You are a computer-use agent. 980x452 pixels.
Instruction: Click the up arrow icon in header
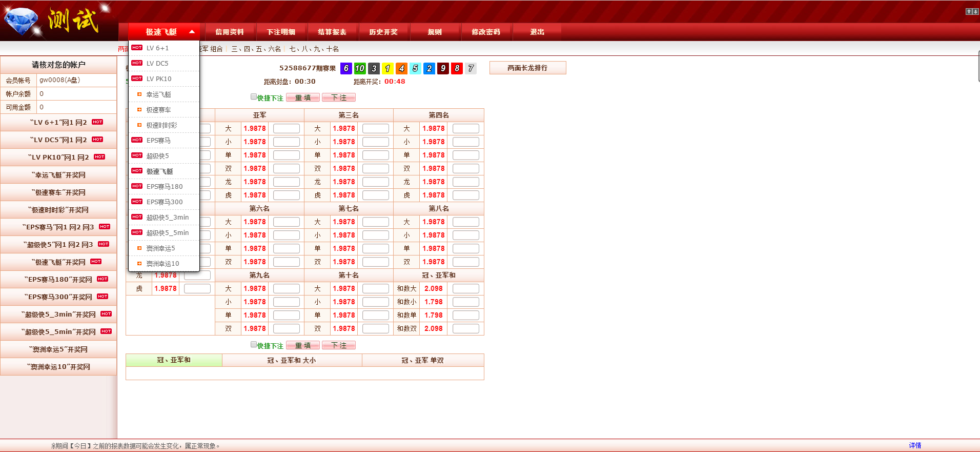(x=969, y=11)
